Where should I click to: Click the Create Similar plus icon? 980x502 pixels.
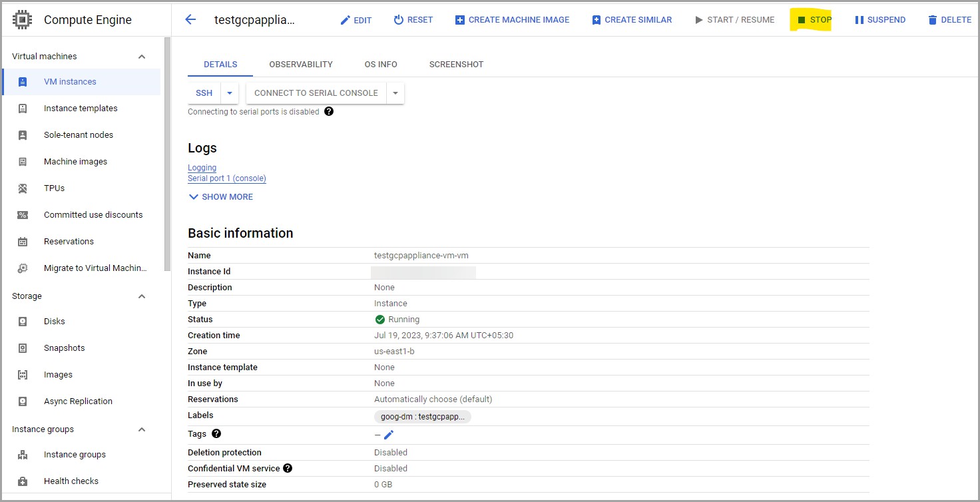[596, 20]
